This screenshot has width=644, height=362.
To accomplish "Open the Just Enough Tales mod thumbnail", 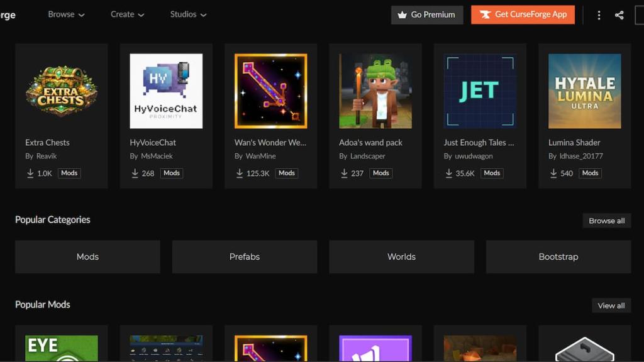I will 479,91.
